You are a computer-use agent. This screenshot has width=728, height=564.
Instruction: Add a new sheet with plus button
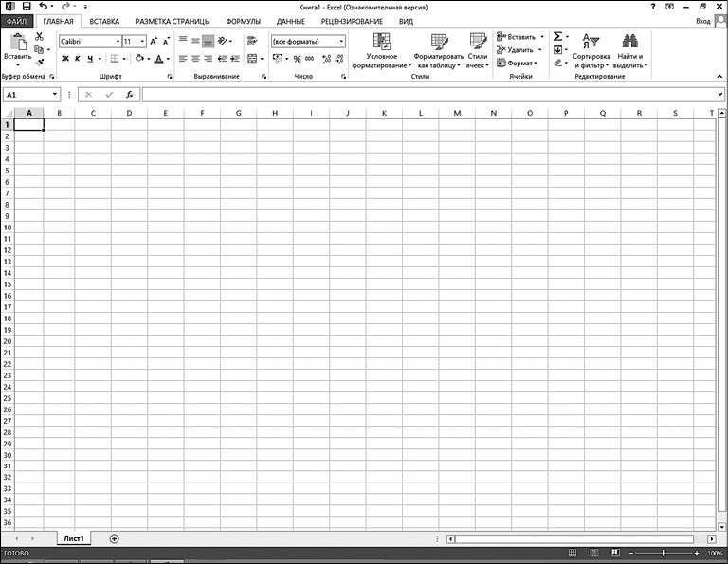[115, 538]
